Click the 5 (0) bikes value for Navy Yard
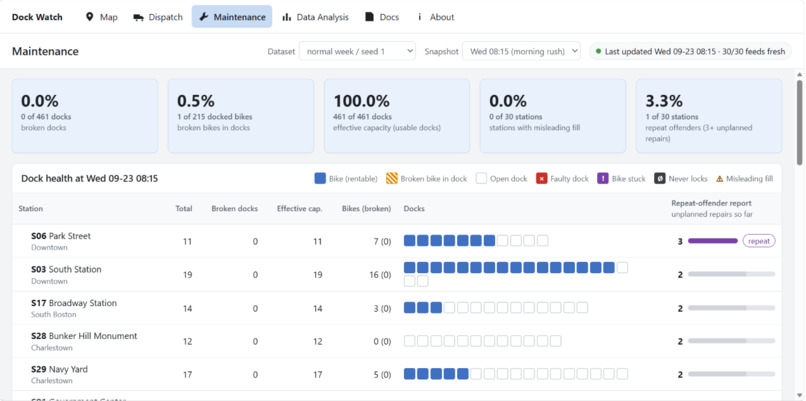 [x=382, y=375]
